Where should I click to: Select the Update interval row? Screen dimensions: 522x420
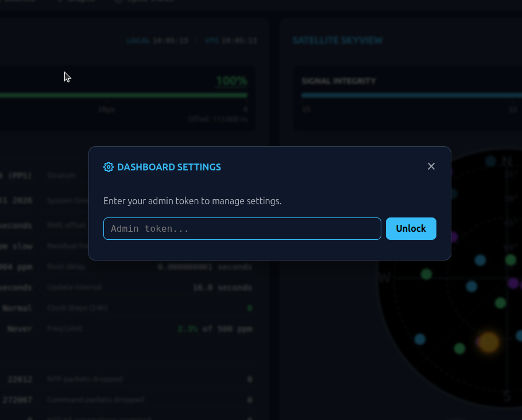[149, 287]
